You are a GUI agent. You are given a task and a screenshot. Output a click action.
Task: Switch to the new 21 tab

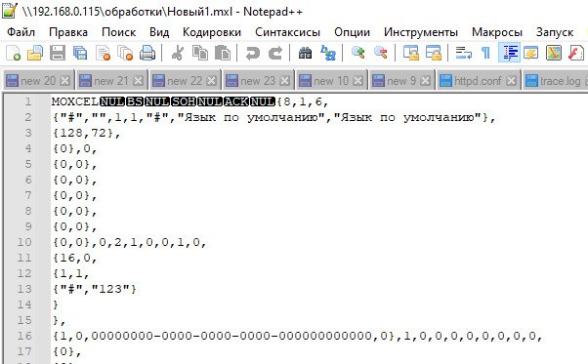click(111, 81)
